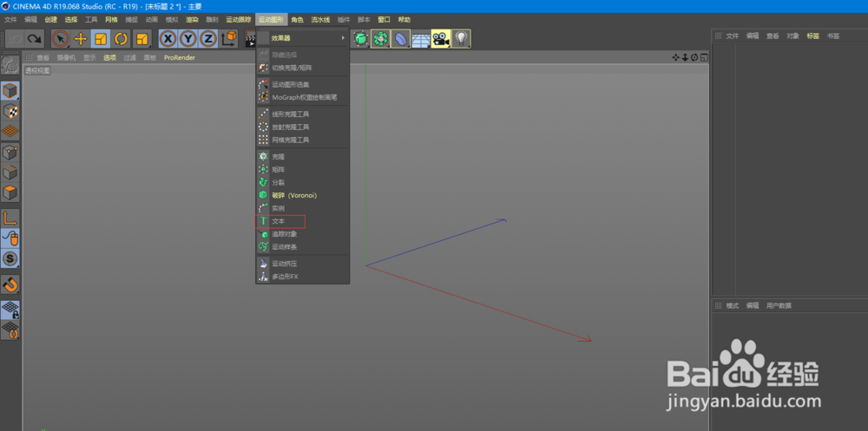This screenshot has width=868, height=431.
Task: Open the 窗口 menu
Action: (x=385, y=19)
